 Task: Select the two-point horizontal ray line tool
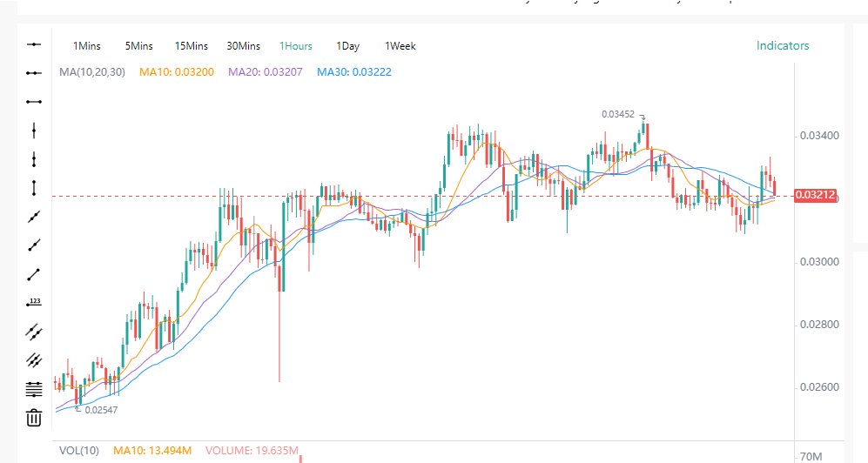34,73
